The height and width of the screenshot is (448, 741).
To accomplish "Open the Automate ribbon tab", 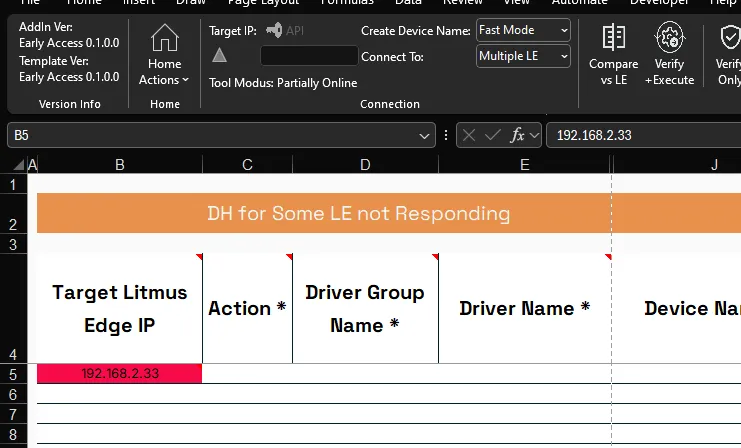I will 579,2.
